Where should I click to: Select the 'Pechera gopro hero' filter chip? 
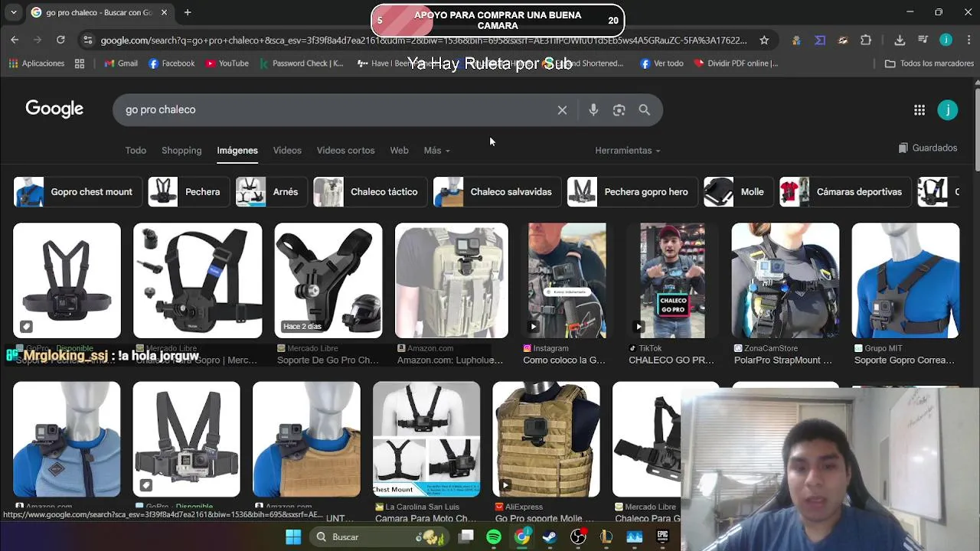pyautogui.click(x=632, y=192)
